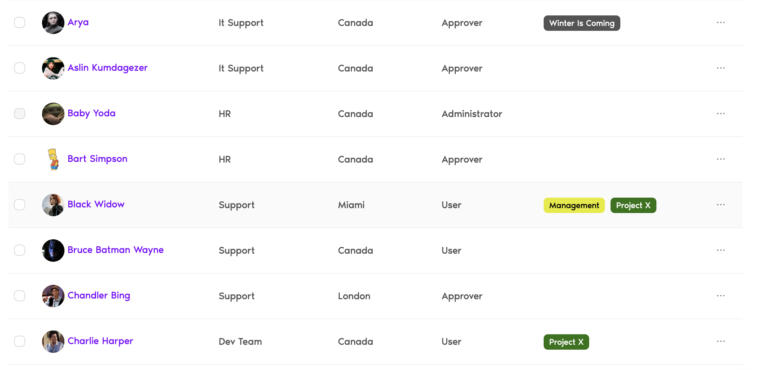
Task: Open the three-dot menu for Arya
Action: [720, 22]
